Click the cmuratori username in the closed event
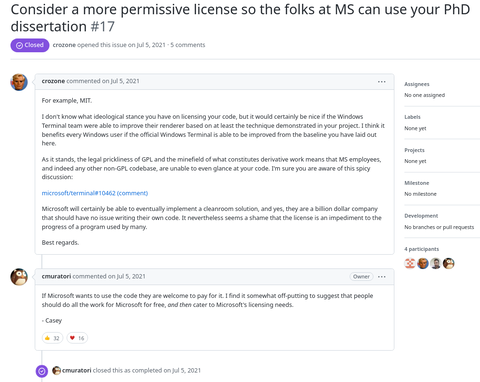Viewport: 480px width, 382px height. 77,370
